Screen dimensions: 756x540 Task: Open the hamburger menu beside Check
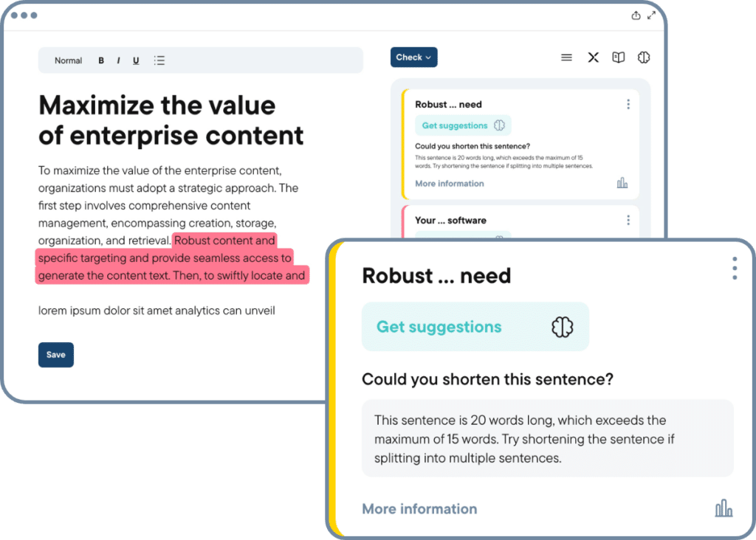[566, 57]
